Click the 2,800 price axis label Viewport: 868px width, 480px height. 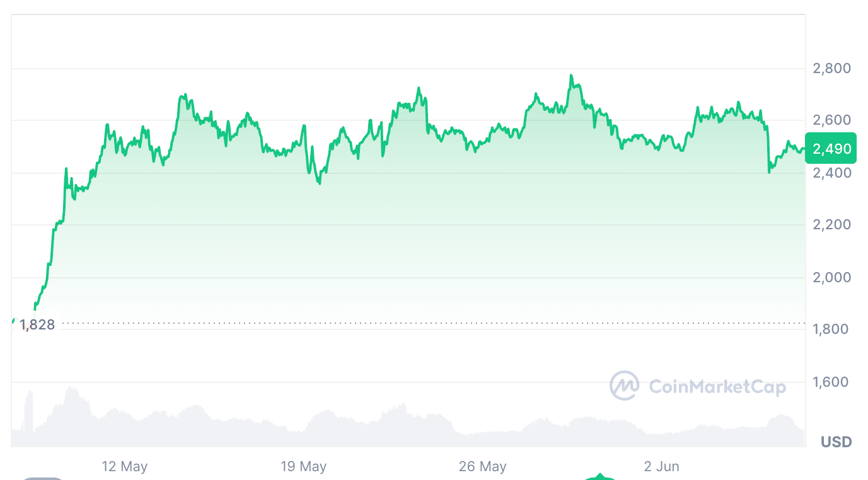(832, 68)
